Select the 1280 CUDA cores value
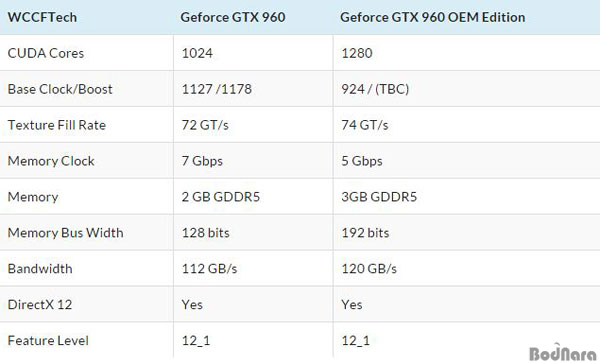This screenshot has width=600, height=364. point(357,53)
